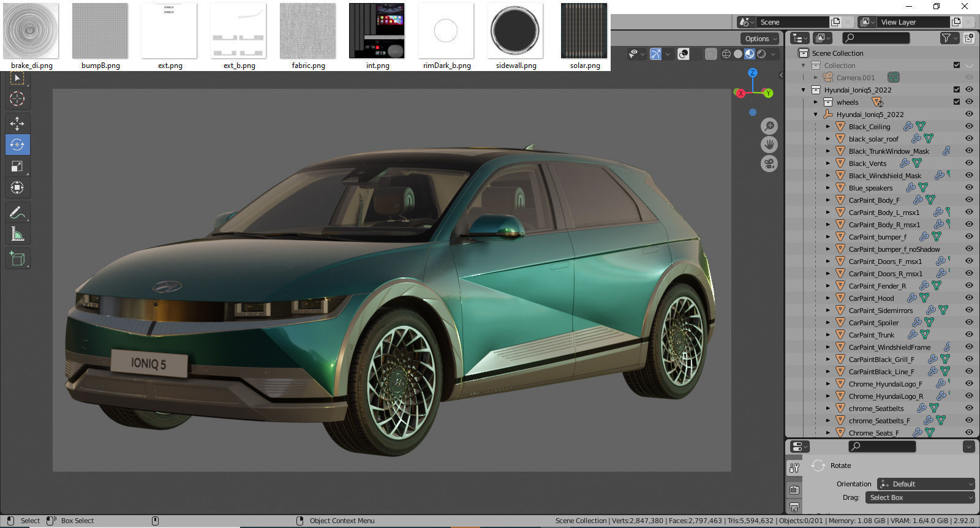Image resolution: width=980 pixels, height=528 pixels.
Task: Switch to rendered viewport shading
Action: coord(761,54)
